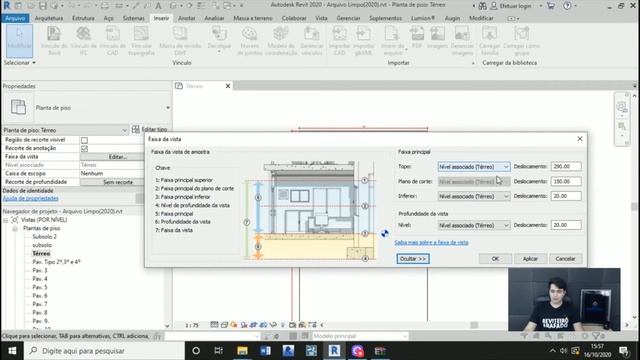The image size is (640, 360).
Task: Open the Selecionar panel dropdown
Action: pyautogui.click(x=20, y=63)
